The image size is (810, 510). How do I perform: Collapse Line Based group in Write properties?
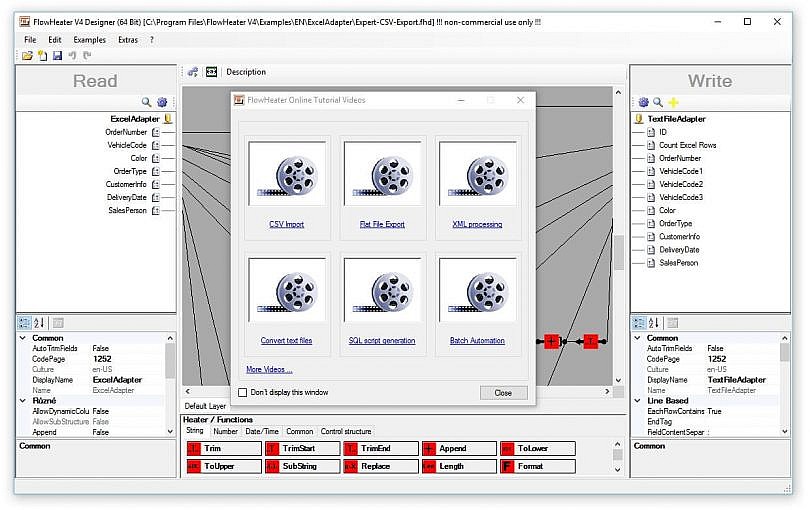[637, 400]
